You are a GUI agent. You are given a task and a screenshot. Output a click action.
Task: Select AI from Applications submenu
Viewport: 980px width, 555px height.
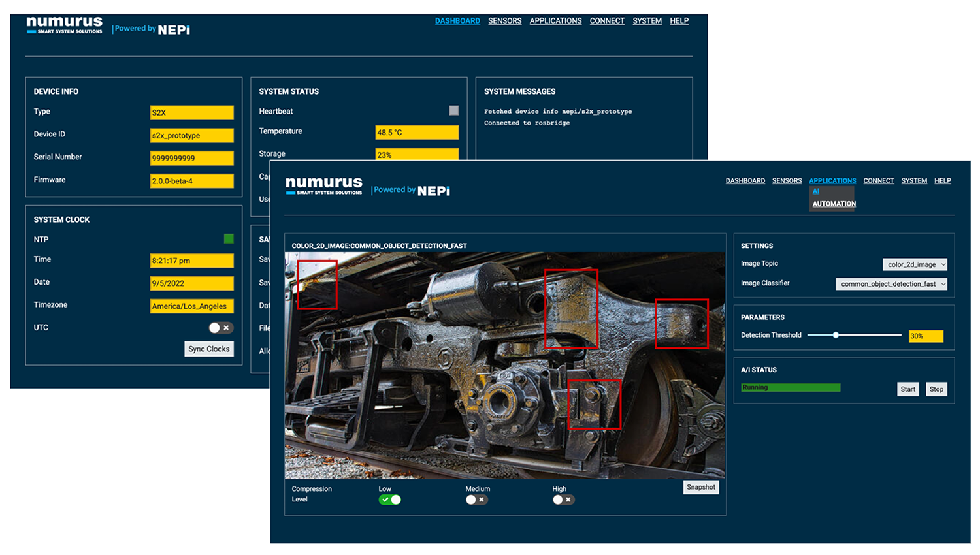tap(815, 191)
